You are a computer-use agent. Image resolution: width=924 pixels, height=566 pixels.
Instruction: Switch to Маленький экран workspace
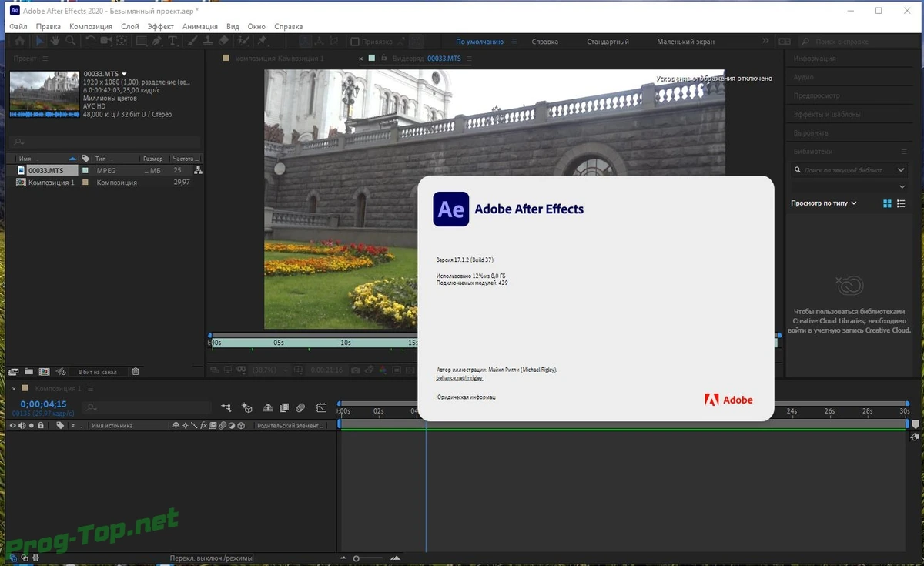click(x=685, y=42)
